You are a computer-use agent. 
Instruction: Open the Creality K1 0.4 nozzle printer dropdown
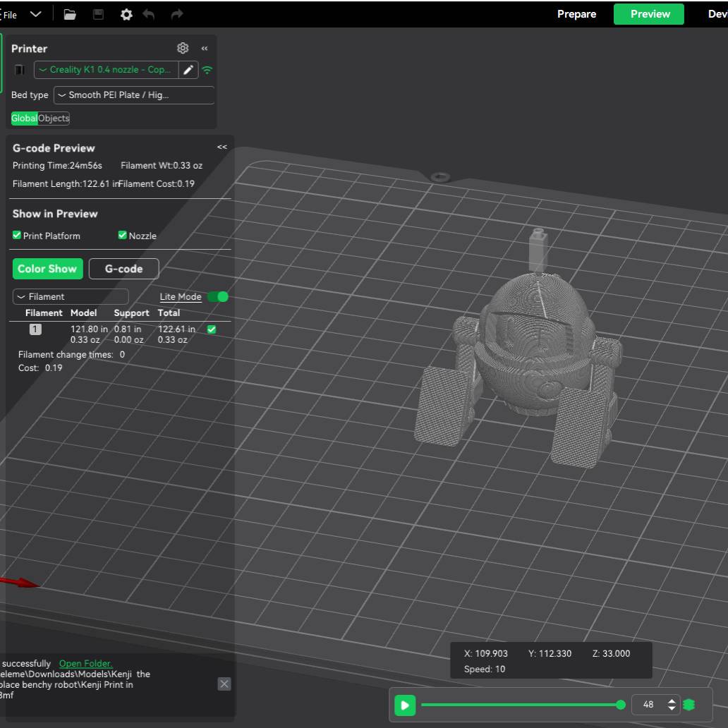tap(106, 70)
